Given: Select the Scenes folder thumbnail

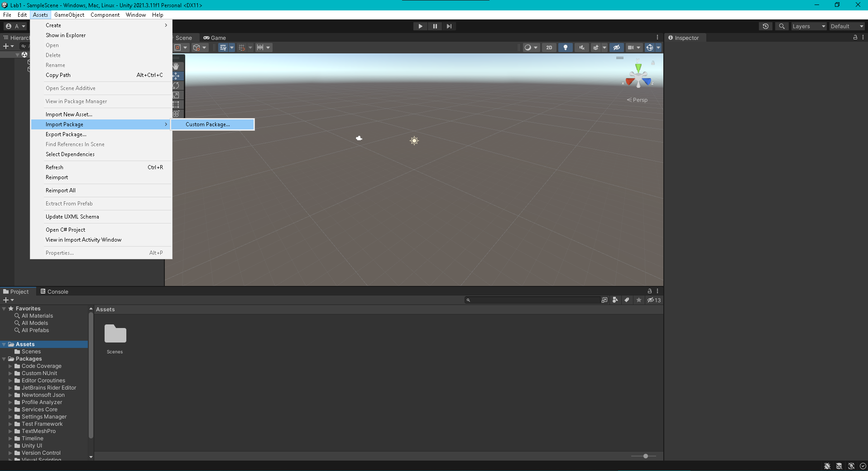Looking at the screenshot, I should (x=115, y=338).
